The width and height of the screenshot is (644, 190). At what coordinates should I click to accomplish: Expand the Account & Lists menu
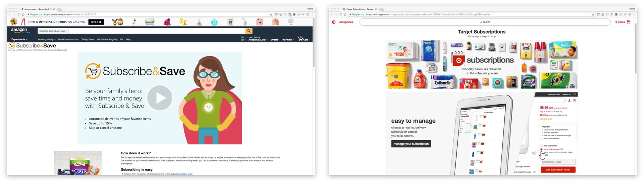[x=258, y=40]
